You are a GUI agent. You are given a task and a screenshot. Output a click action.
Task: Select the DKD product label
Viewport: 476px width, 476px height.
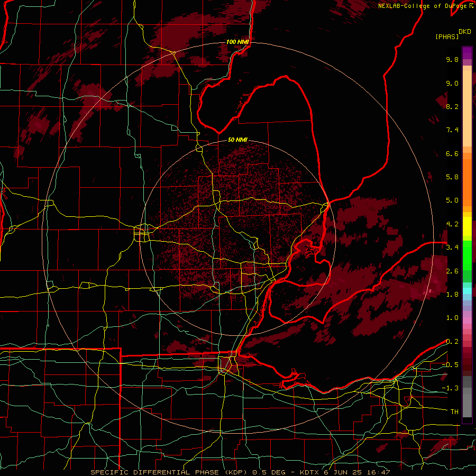click(x=465, y=32)
